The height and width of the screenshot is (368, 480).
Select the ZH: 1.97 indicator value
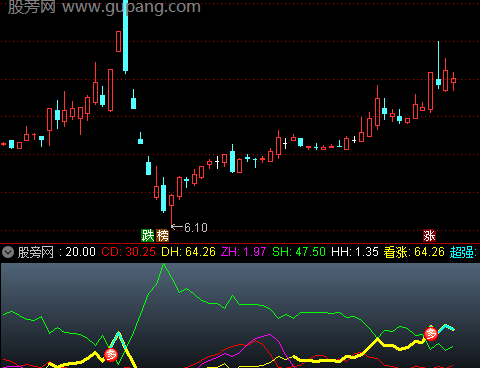coord(244,252)
